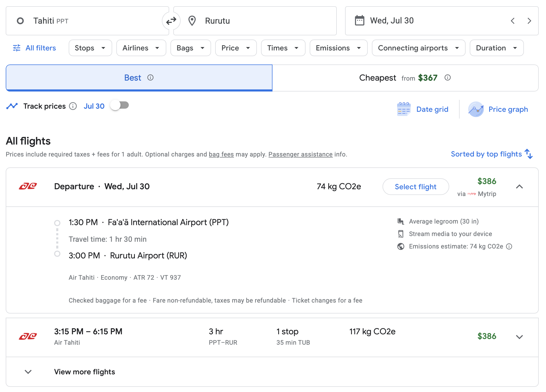546x392 pixels.
Task: Click '74 kg CO2e' in departure header
Action: click(339, 186)
